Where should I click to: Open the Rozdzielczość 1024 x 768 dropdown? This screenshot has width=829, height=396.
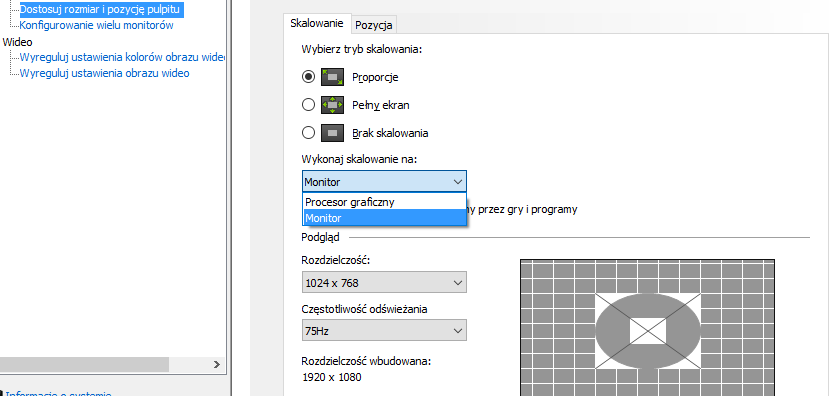[384, 282]
